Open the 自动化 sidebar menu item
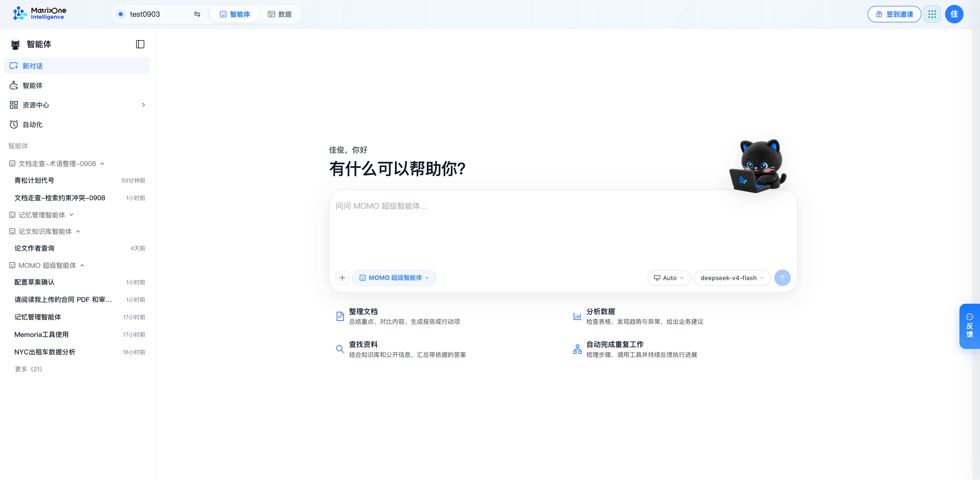The width and height of the screenshot is (980, 480). tap(77, 124)
